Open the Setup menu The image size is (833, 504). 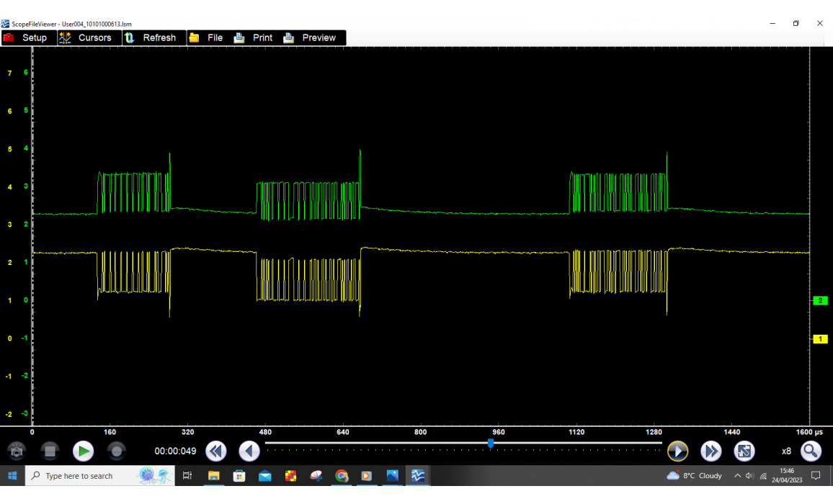(26, 37)
